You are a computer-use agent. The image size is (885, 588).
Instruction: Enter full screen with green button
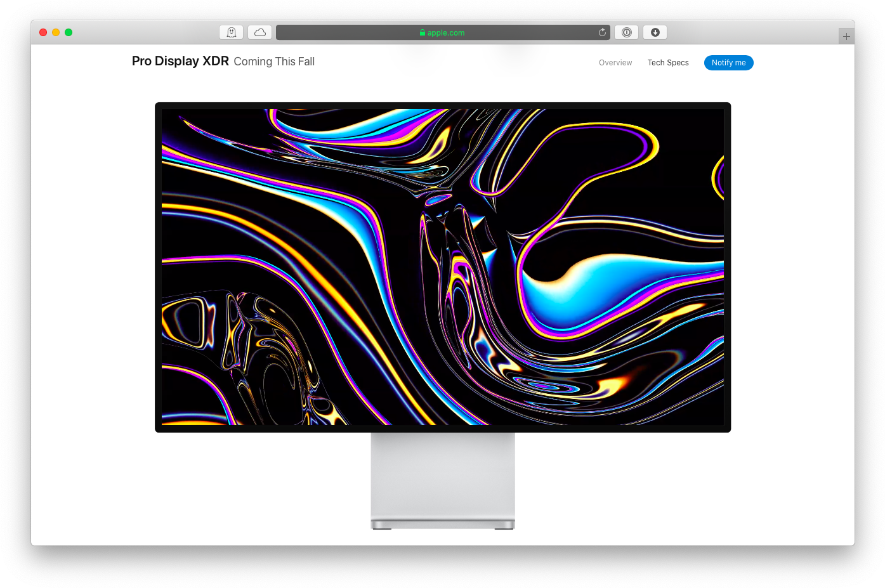(69, 32)
